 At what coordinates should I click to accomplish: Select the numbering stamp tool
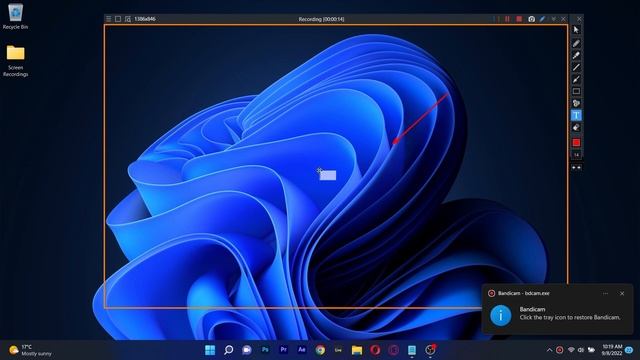(576, 103)
